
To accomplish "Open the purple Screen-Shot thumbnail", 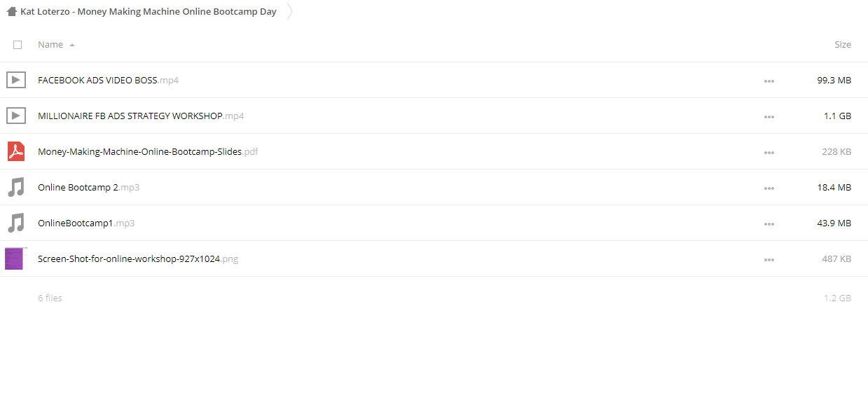I will tap(15, 258).
